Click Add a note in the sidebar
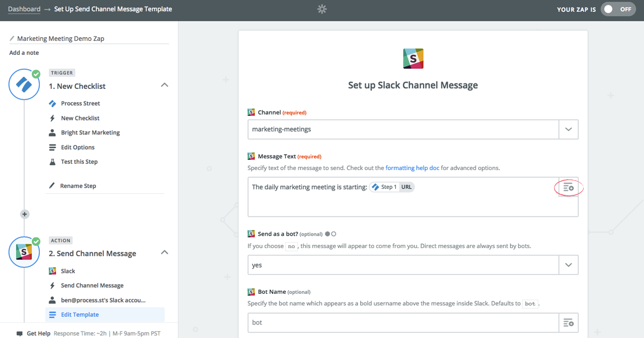Image resolution: width=644 pixels, height=338 pixels. tap(23, 52)
